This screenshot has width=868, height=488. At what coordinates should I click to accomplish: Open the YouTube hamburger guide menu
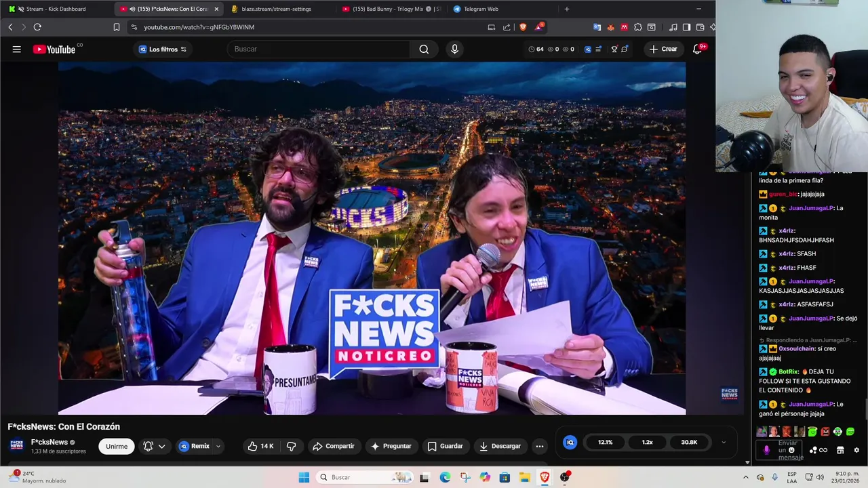(x=16, y=49)
